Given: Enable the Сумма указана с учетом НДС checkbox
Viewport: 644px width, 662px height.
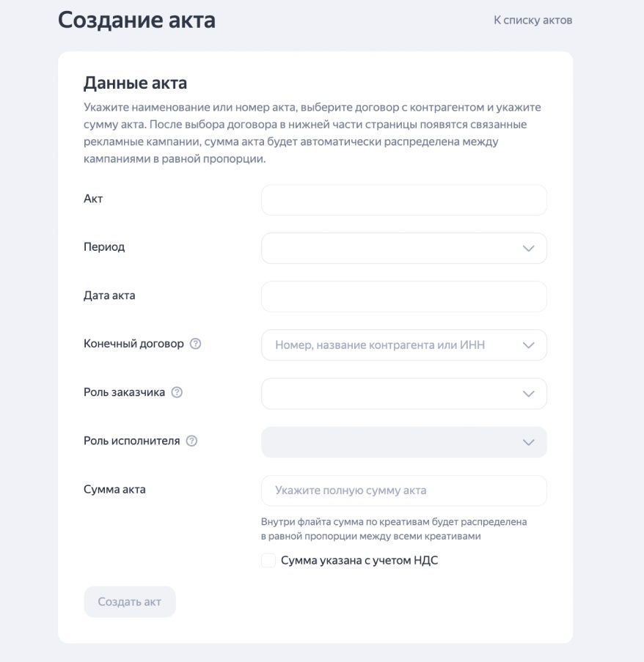Looking at the screenshot, I should [268, 561].
